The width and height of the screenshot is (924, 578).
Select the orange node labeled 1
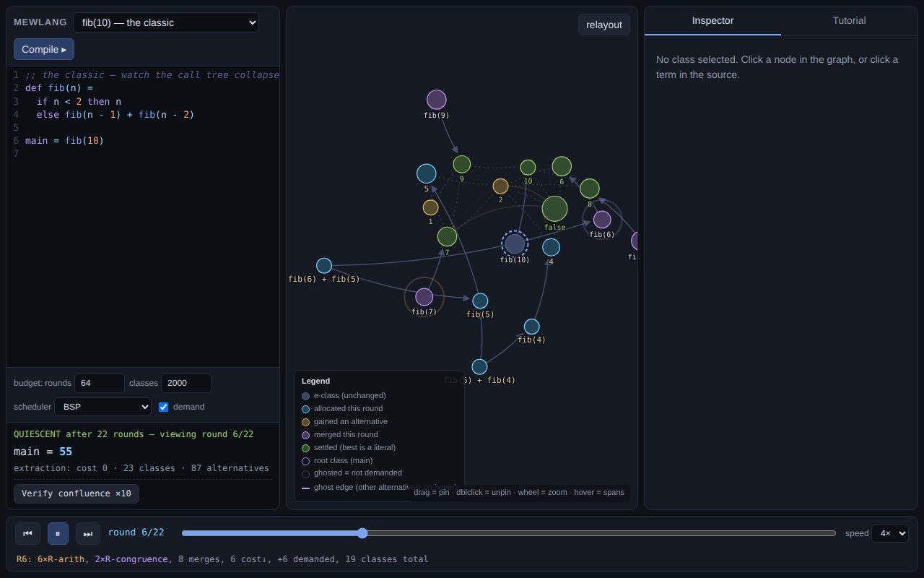(431, 208)
